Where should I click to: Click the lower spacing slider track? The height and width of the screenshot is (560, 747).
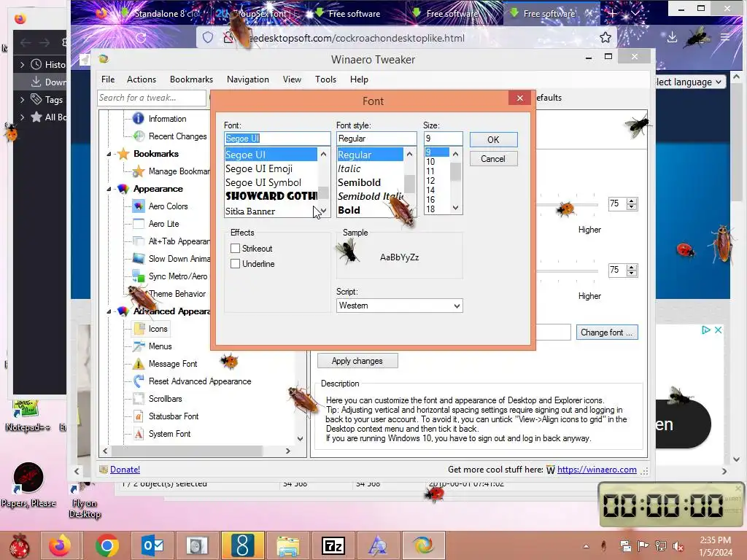point(567,271)
